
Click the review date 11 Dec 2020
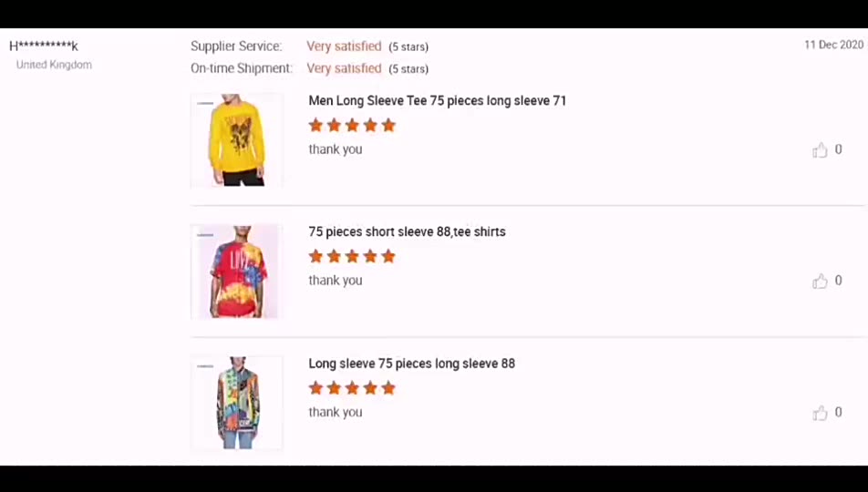click(833, 45)
